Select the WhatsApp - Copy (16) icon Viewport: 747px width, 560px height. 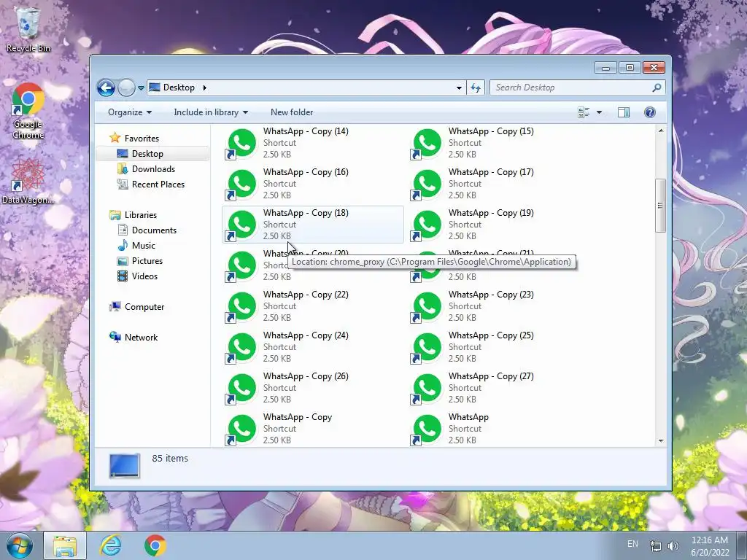241,184
